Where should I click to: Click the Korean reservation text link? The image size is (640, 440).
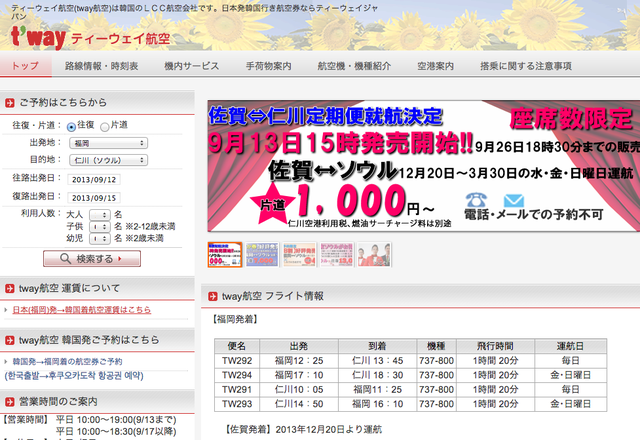[x=74, y=376]
